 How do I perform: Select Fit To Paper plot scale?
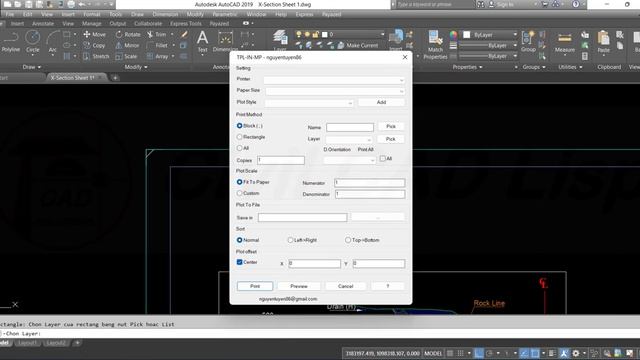click(240, 182)
